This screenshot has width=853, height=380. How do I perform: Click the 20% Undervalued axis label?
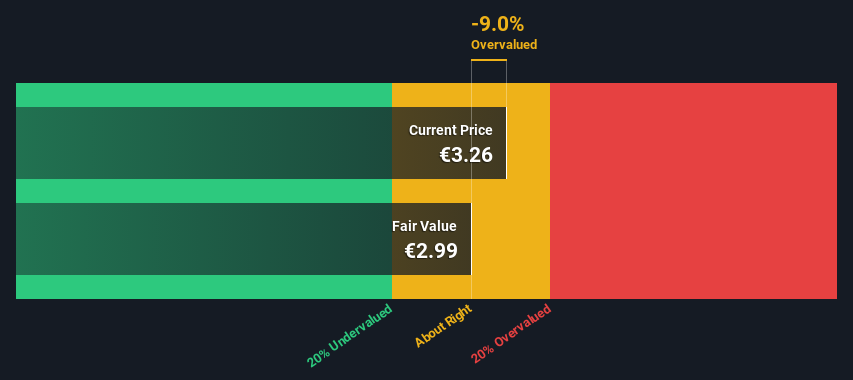(x=349, y=335)
